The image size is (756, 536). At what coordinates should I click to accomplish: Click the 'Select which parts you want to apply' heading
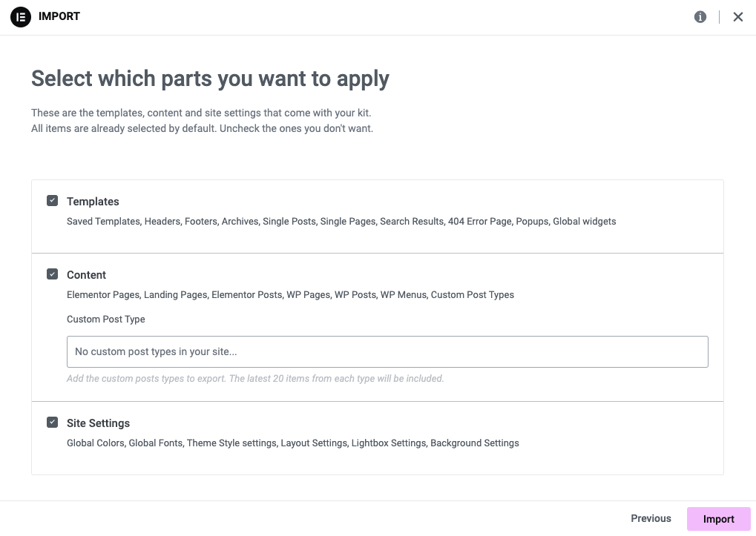point(210,79)
